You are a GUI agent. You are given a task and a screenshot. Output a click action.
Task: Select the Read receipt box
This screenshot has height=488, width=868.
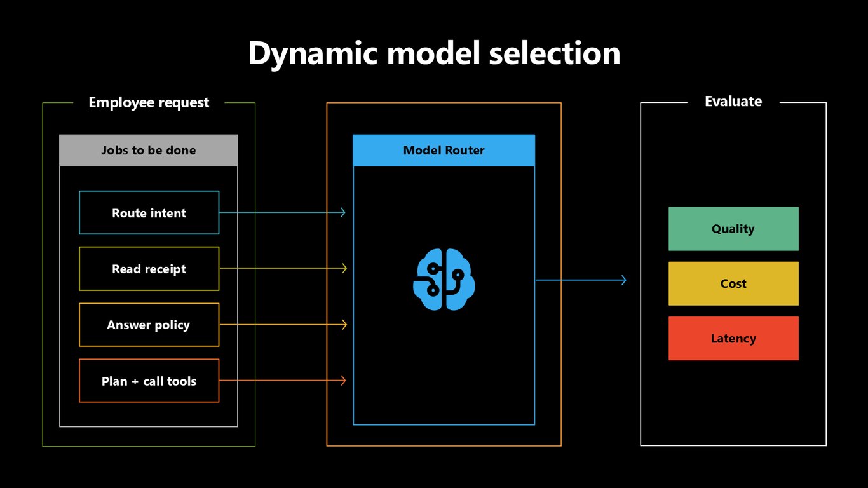[149, 269]
